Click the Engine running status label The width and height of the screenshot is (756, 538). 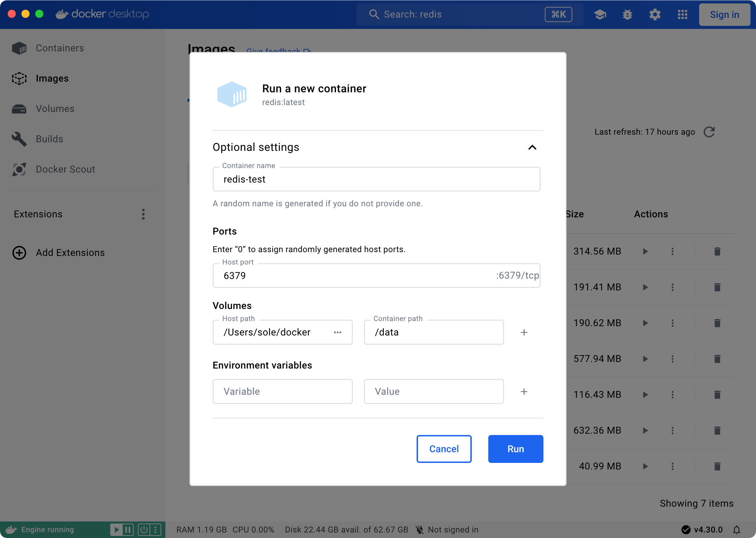pos(48,530)
